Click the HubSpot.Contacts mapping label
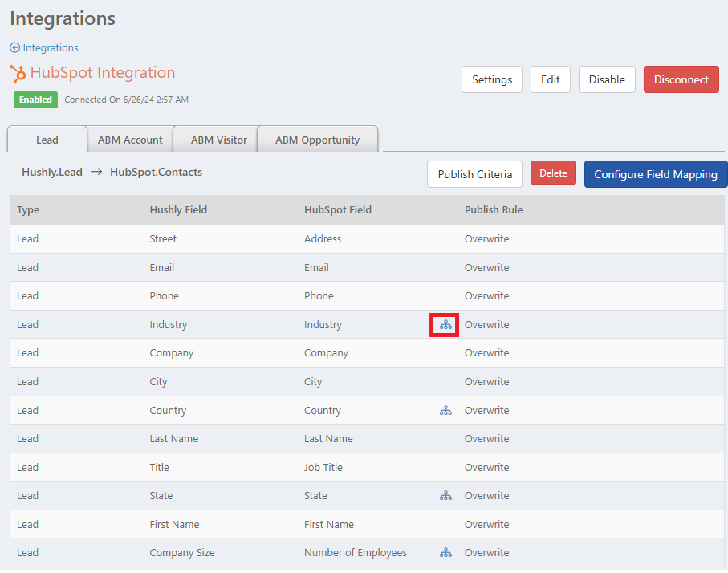 point(156,172)
